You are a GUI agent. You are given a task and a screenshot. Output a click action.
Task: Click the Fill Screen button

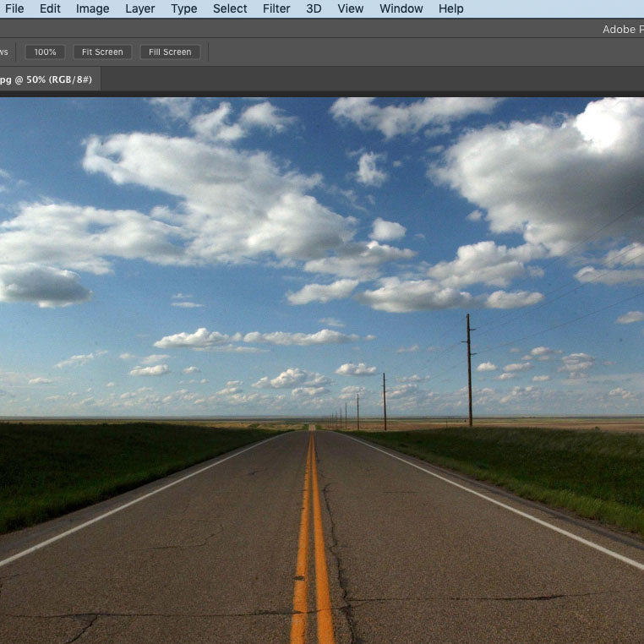click(170, 52)
